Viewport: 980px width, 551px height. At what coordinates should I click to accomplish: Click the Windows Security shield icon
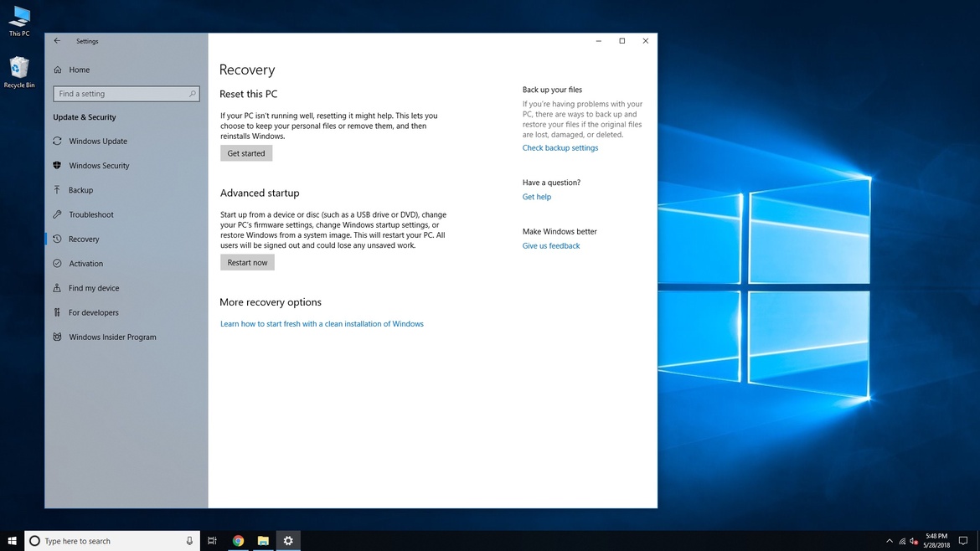(57, 166)
